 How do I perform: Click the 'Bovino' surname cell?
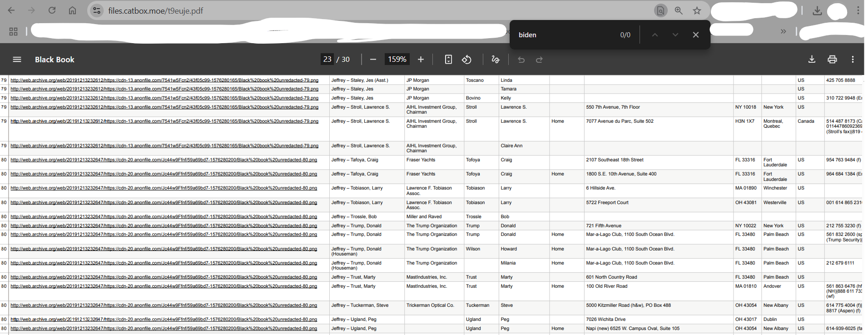[x=473, y=98]
